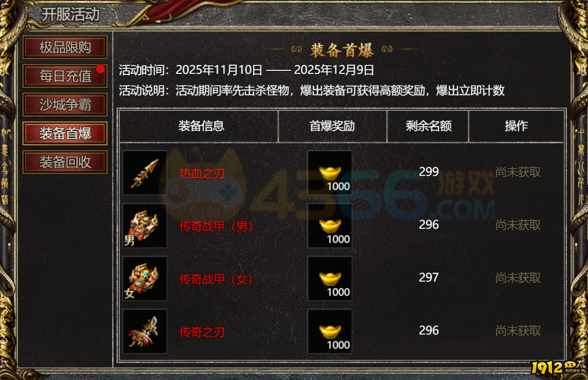Screen dimensions: 588x380
Task: Select the 装备首爆 tab
Action: (x=65, y=133)
